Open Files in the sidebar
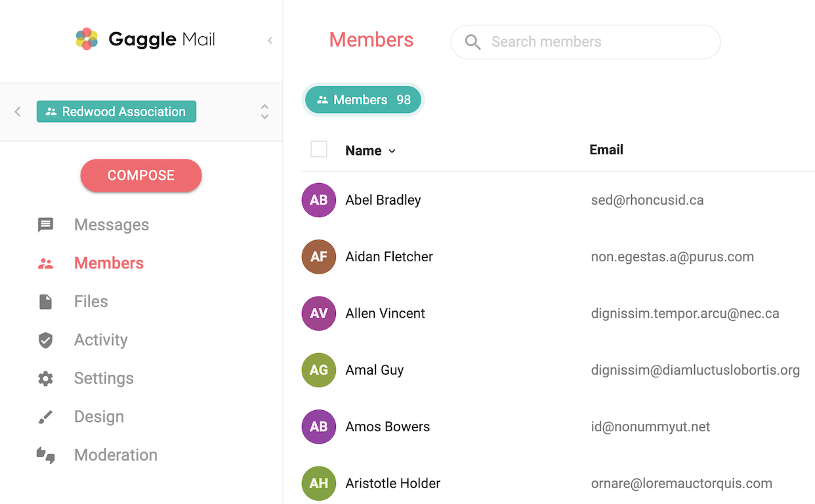815x504 pixels. [x=91, y=302]
